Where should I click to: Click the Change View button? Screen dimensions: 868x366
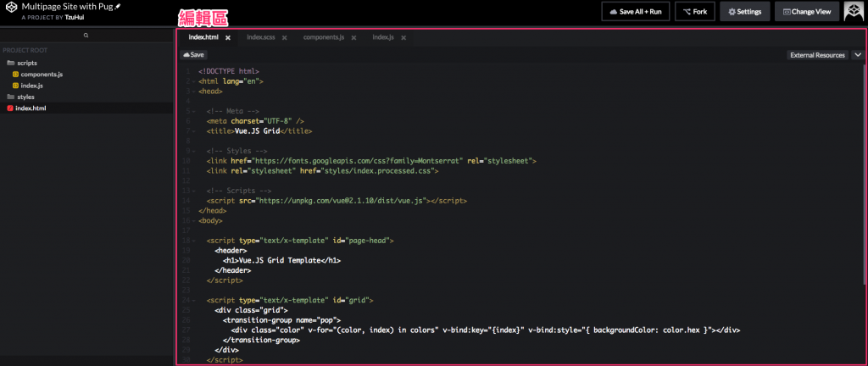point(807,11)
